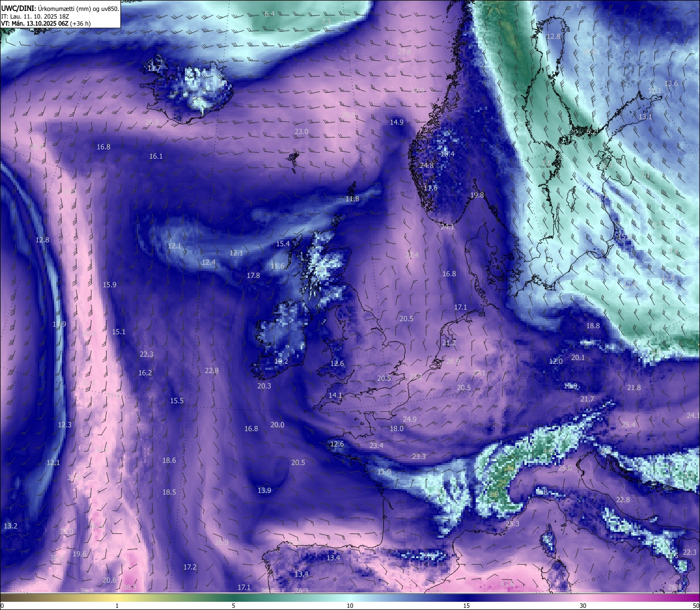
Task: Click the '14.9' value label
Action: pyautogui.click(x=396, y=122)
